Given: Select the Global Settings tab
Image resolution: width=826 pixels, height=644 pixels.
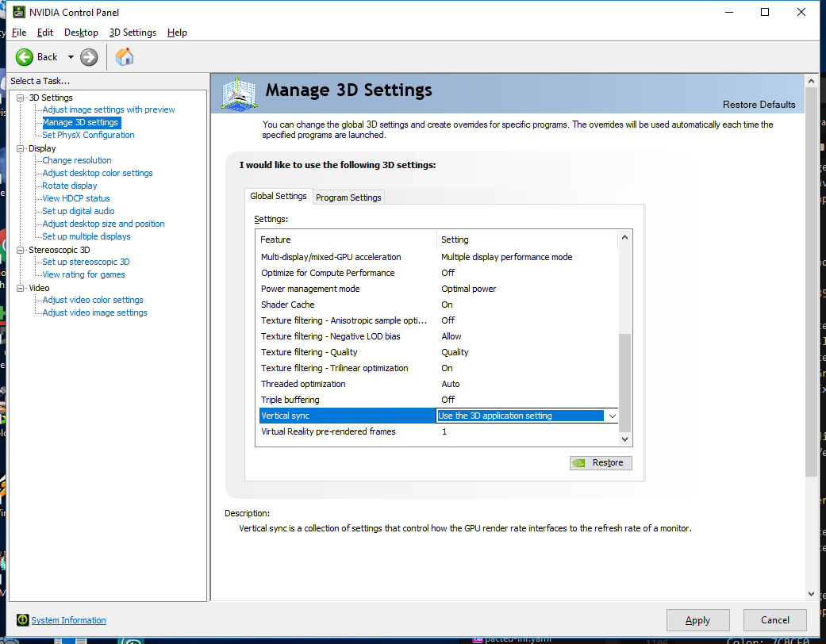Looking at the screenshot, I should (279, 196).
